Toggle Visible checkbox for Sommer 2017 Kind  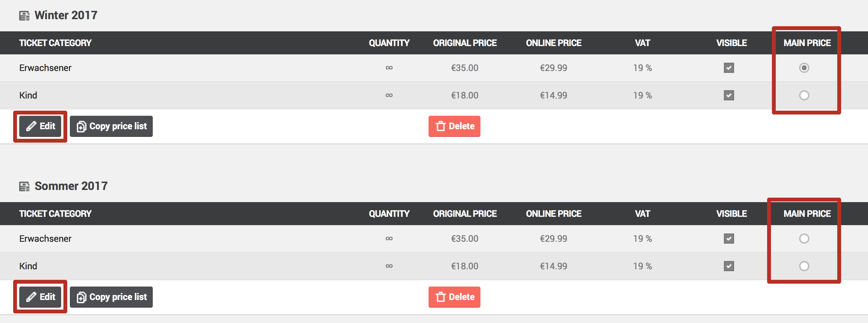728,266
